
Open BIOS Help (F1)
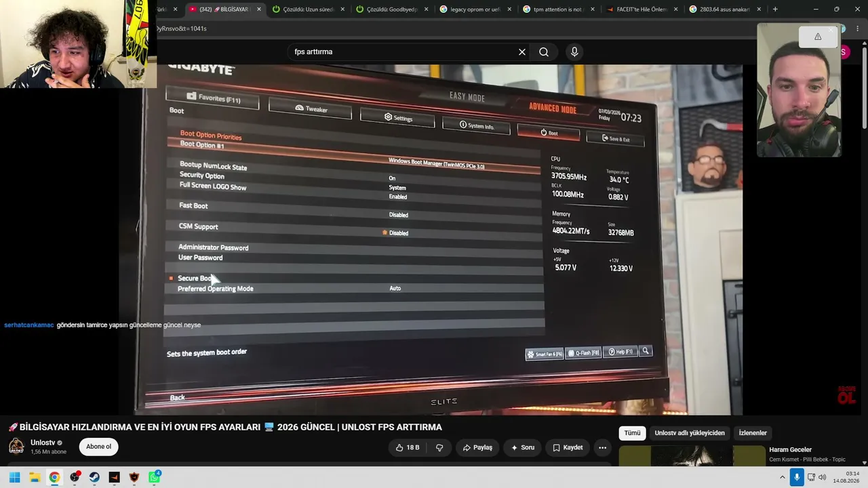pyautogui.click(x=620, y=352)
